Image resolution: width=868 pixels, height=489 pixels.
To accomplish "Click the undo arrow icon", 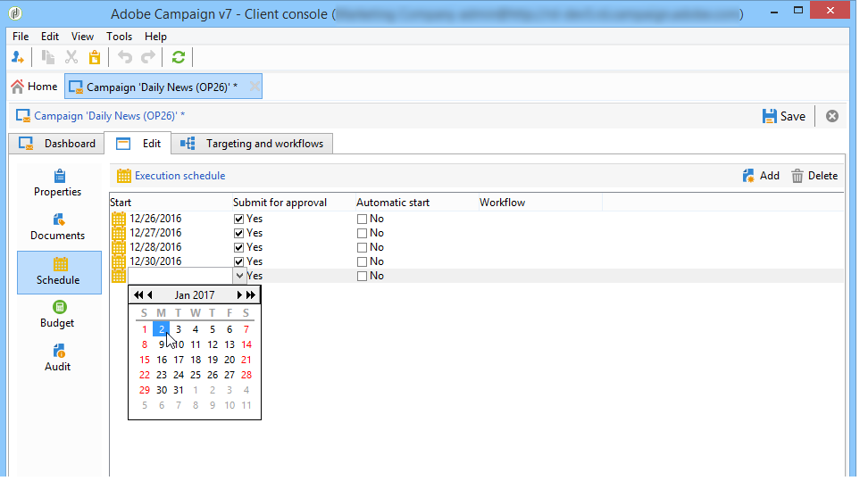I will click(125, 57).
